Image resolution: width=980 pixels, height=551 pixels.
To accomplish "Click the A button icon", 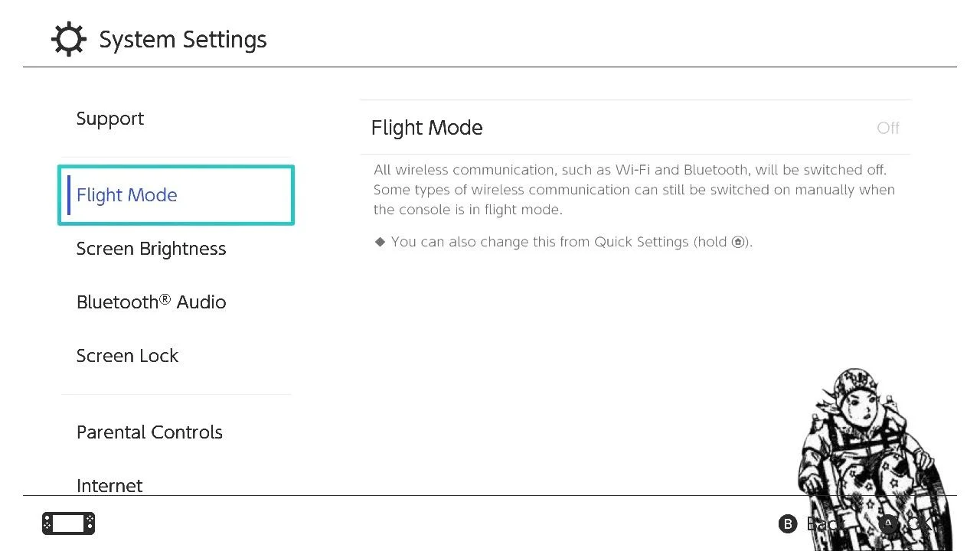I will [888, 524].
